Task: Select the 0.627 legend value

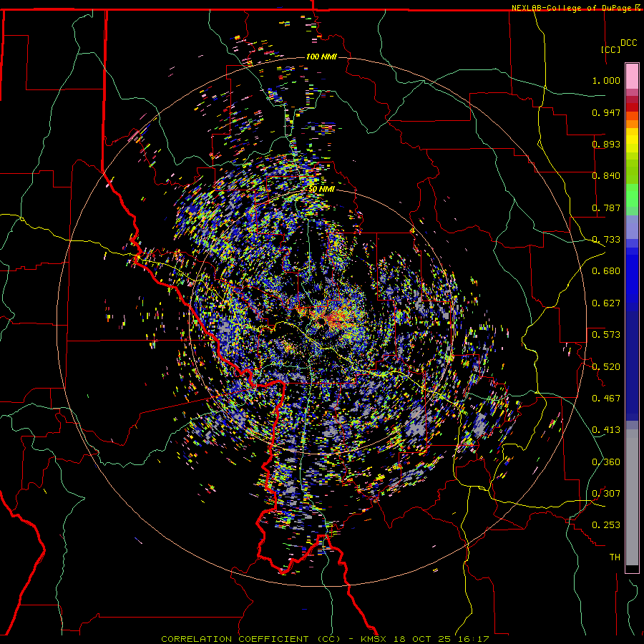Action: [x=606, y=303]
